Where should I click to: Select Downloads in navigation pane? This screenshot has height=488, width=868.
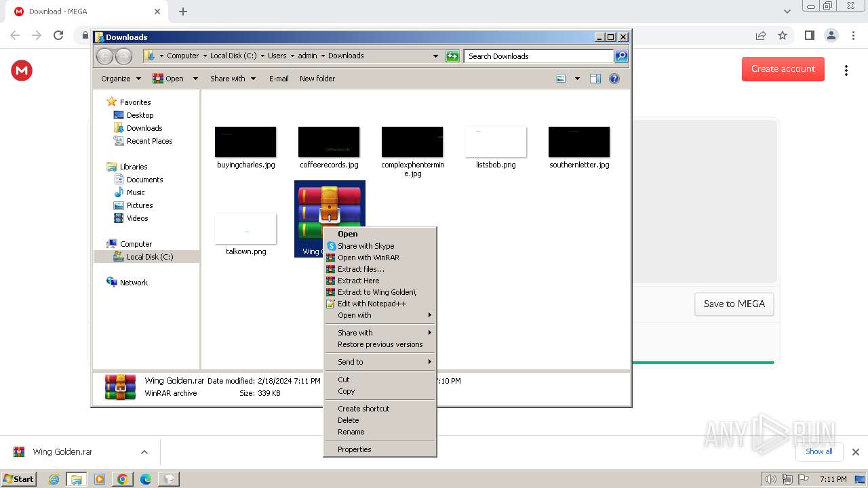[x=144, y=128]
